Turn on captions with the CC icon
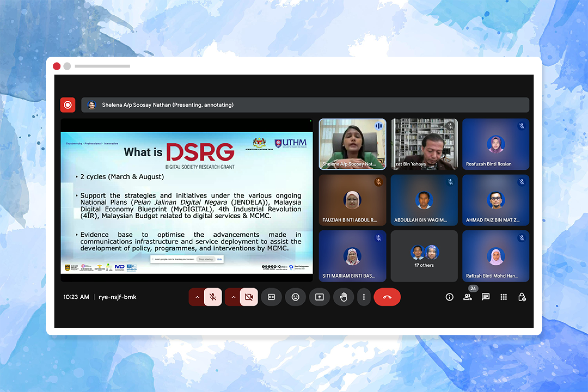The height and width of the screenshot is (392, 588). [271, 297]
